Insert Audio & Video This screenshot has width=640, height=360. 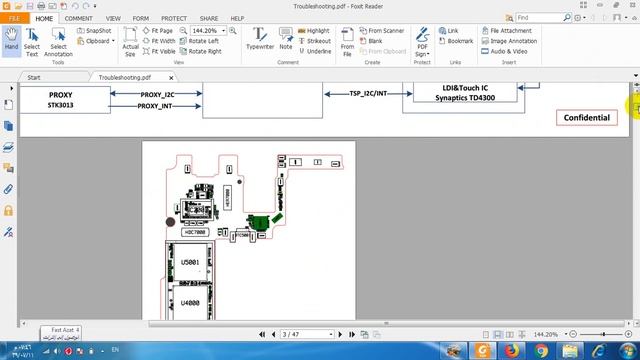tap(504, 51)
